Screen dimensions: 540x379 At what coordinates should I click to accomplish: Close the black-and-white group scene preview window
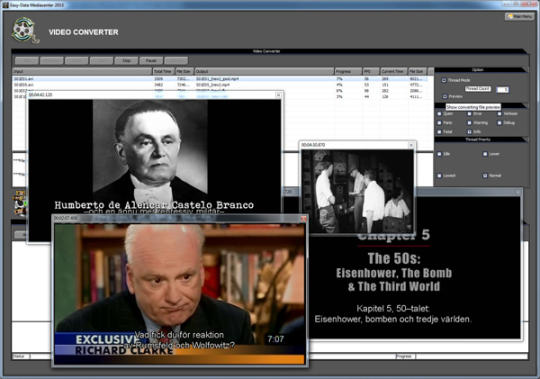click(x=411, y=145)
